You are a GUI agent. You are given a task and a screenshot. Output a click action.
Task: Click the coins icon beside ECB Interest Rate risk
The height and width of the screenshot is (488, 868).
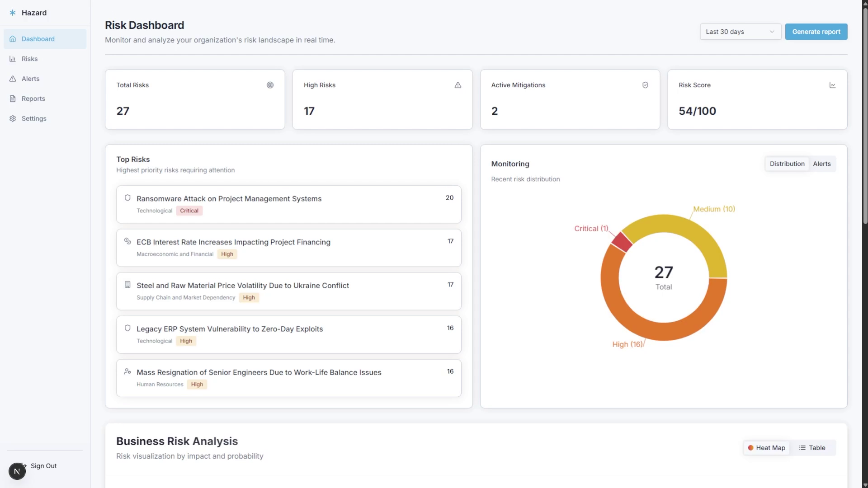pos(127,241)
